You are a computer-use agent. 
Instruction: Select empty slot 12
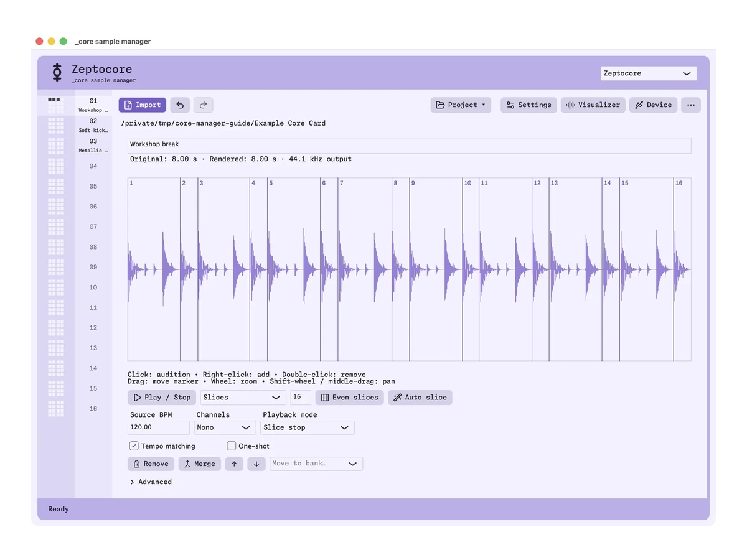[93, 328]
